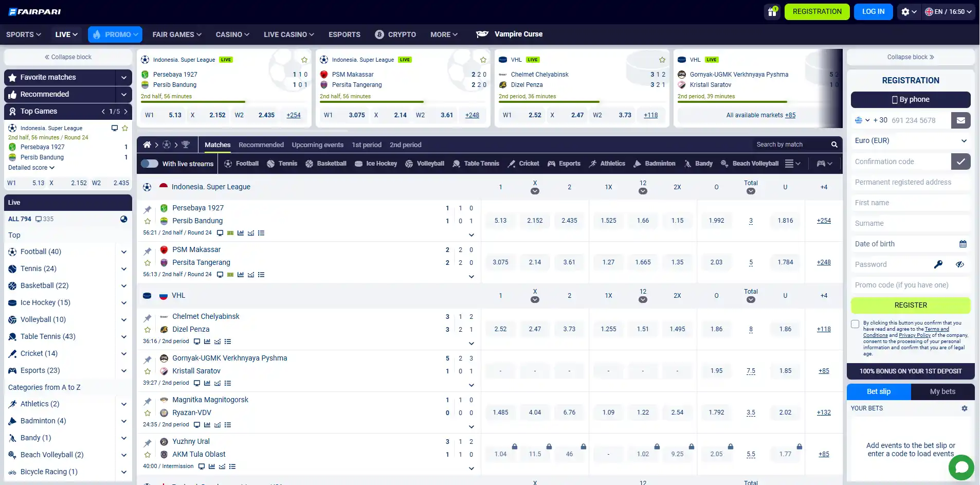This screenshot has height=485, width=980.
Task: Switch to Upcoming events tab
Action: point(318,145)
